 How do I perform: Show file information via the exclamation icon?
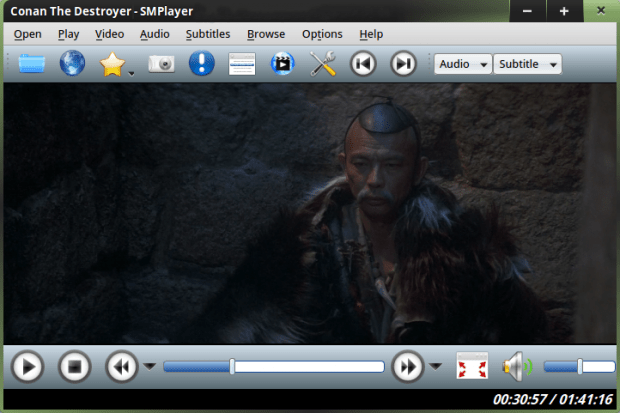tap(202, 63)
